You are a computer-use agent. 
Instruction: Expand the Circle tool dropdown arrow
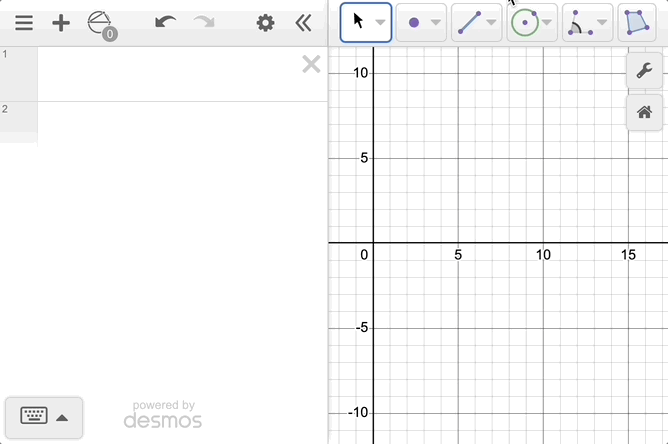coord(547,22)
